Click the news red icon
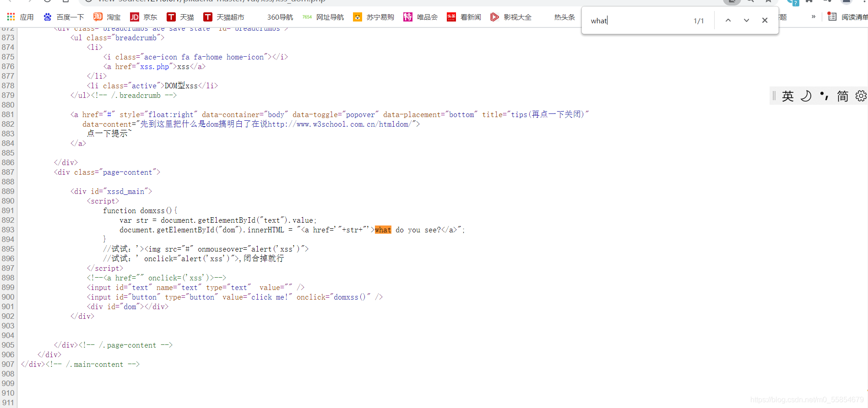Image resolution: width=868 pixels, height=408 pixels. [x=451, y=17]
